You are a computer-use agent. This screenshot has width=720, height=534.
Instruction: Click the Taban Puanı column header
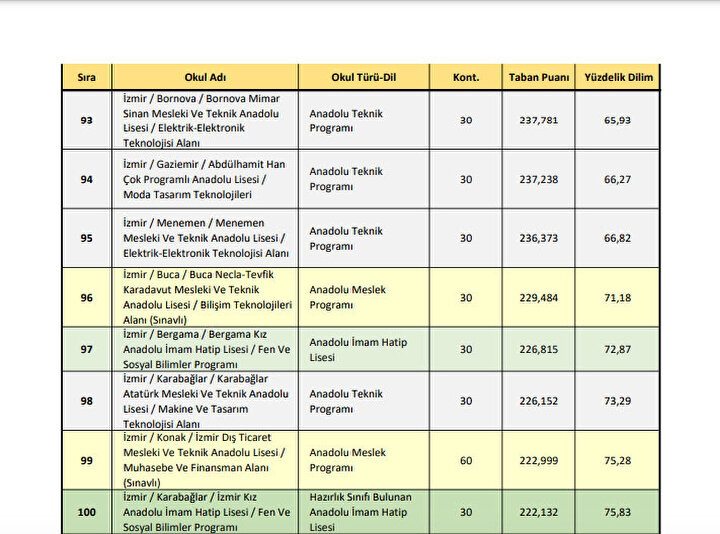(539, 77)
